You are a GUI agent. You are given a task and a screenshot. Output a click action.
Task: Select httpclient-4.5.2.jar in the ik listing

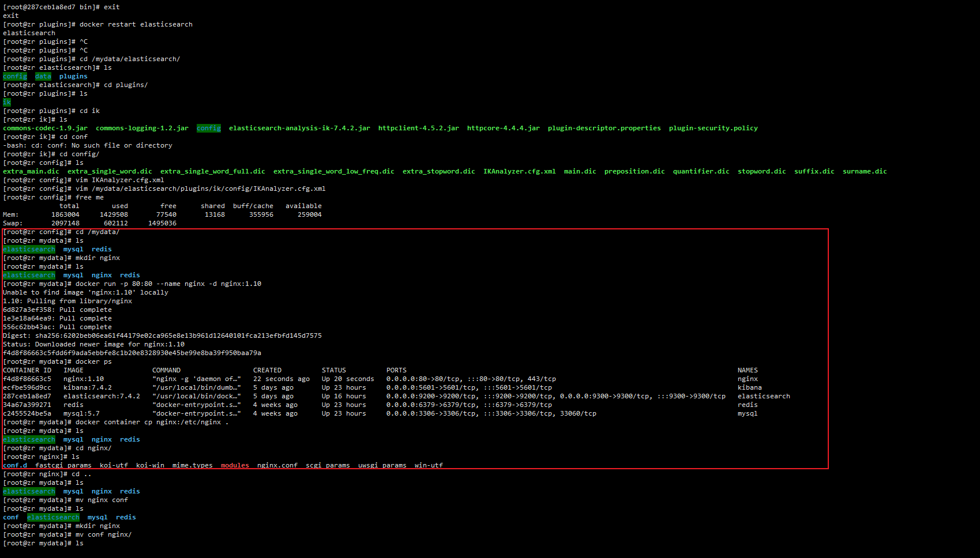419,128
